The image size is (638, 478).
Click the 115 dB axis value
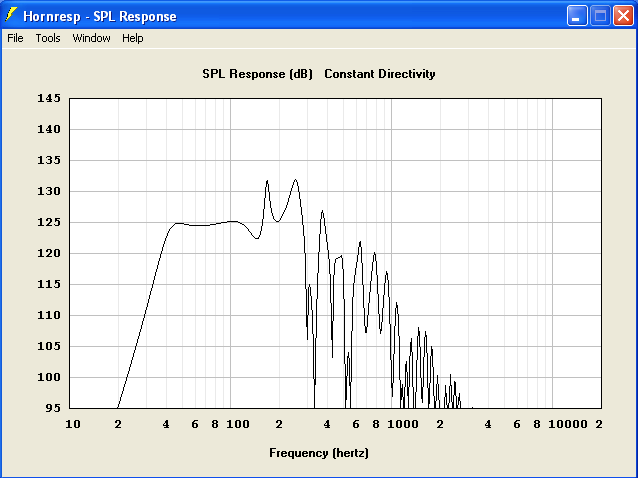[x=49, y=284]
